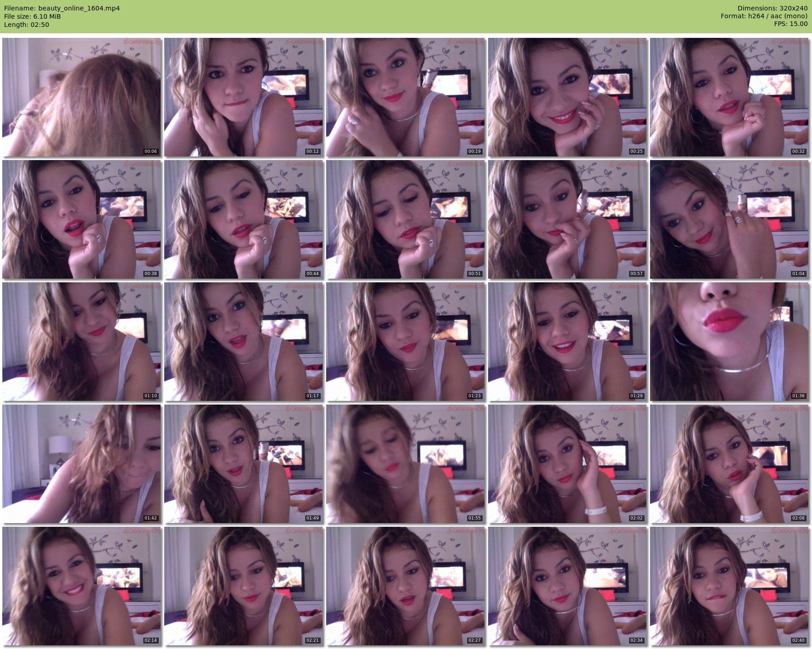Open the thumbnail stamped 00:38
812x649 pixels.
coord(82,219)
